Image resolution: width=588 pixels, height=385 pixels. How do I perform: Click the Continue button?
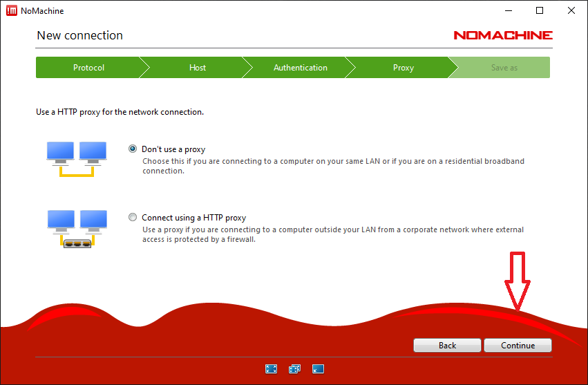518,345
